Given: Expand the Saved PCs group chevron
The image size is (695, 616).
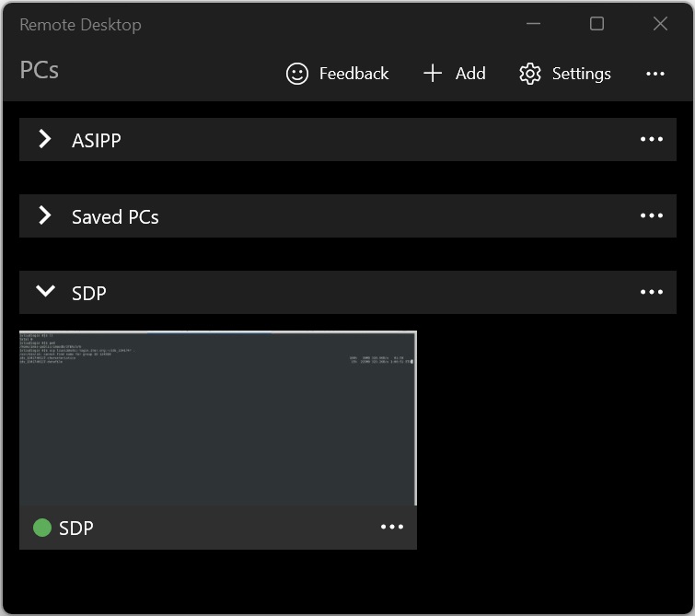Looking at the screenshot, I should (45, 215).
